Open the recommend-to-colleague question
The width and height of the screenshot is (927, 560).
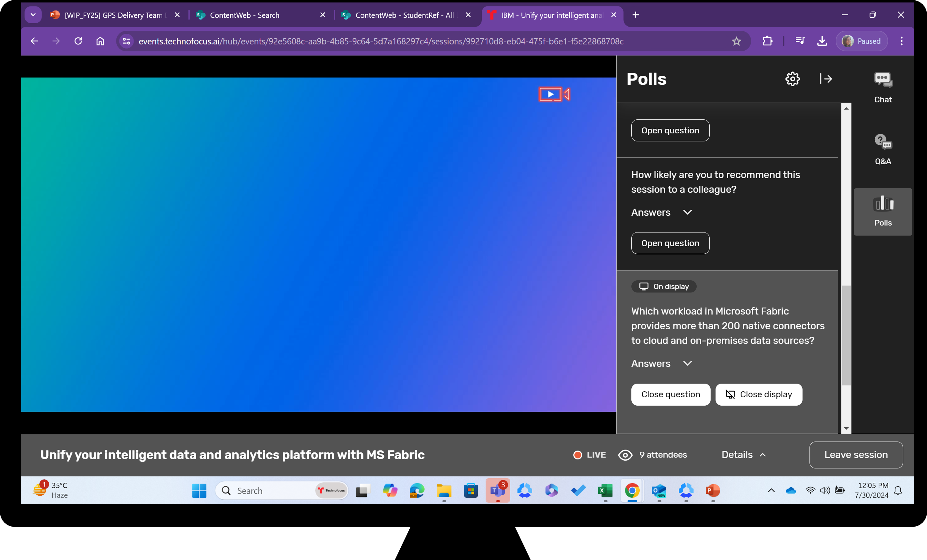670,243
